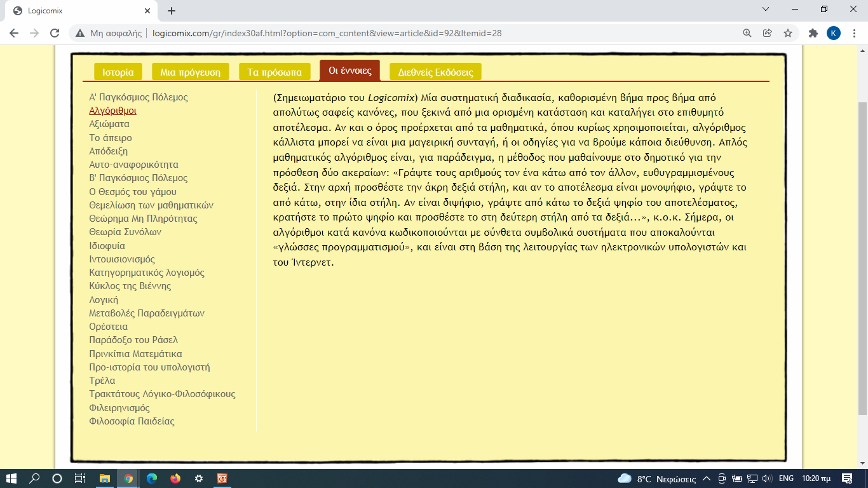Open File Explorer from the taskbar
The width and height of the screenshot is (868, 488).
point(105,478)
